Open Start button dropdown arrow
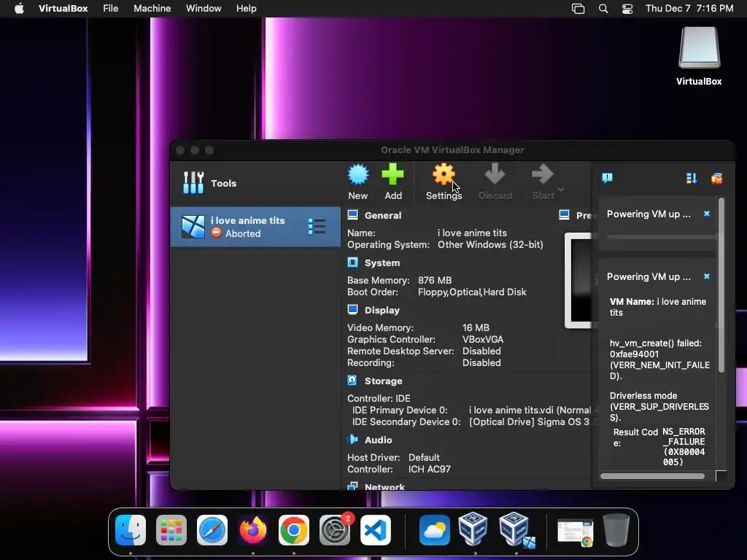This screenshot has width=747, height=560. 561,189
